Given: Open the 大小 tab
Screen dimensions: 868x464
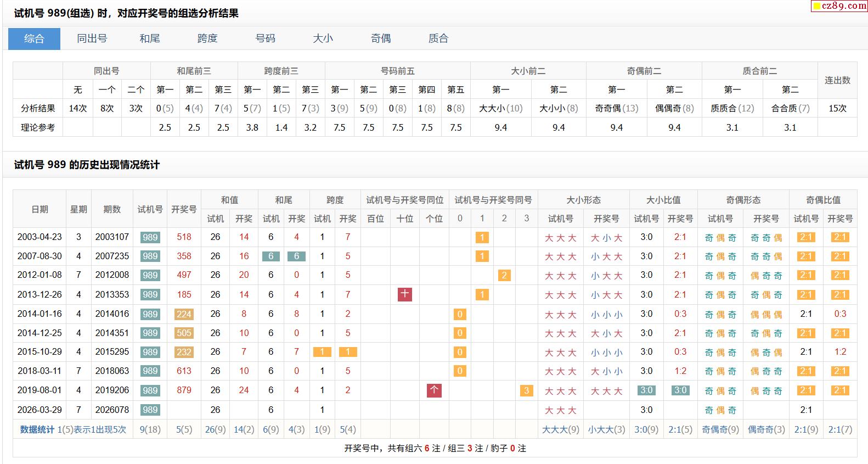Looking at the screenshot, I should click(x=323, y=38).
